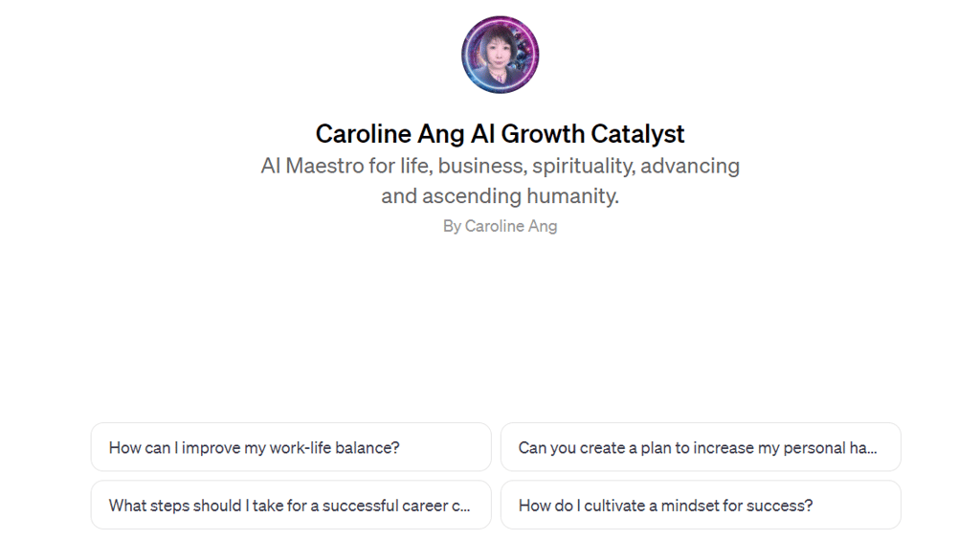Click the top-left suggestion card
980x541 pixels.
pyautogui.click(x=291, y=447)
